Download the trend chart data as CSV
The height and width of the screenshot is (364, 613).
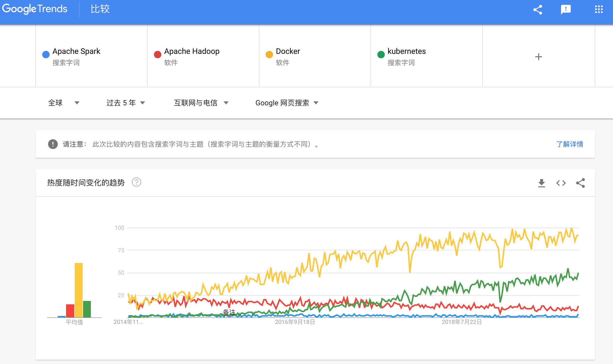541,183
